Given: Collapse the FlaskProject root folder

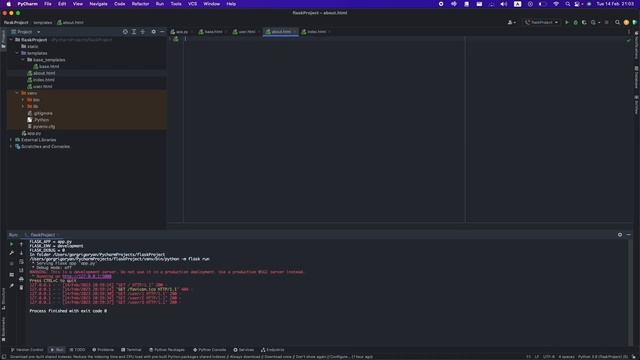Looking at the screenshot, I should point(11,40).
